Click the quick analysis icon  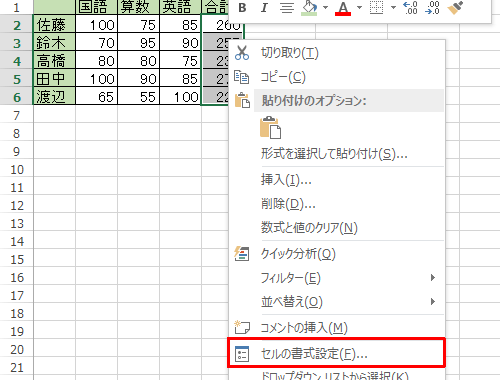242,254
